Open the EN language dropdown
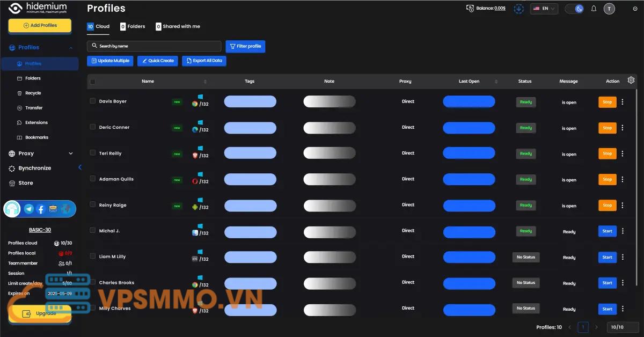Image resolution: width=644 pixels, height=337 pixels. click(544, 9)
